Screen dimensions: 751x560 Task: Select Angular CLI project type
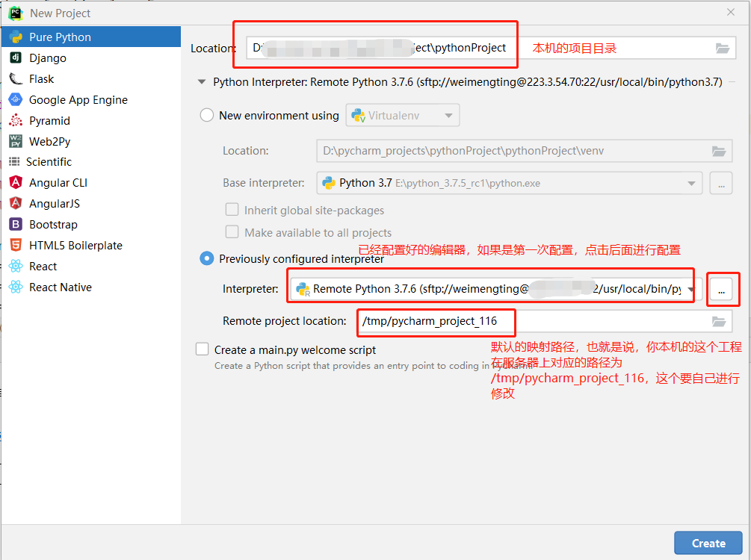[x=91, y=183]
